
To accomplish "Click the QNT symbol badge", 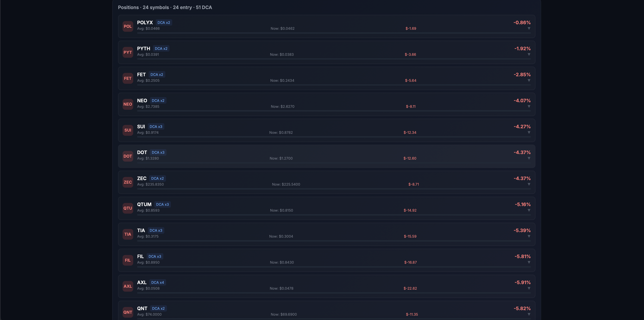I will click(x=128, y=312).
